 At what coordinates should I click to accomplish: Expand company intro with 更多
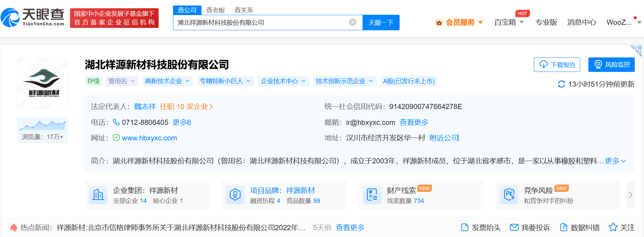(615, 161)
